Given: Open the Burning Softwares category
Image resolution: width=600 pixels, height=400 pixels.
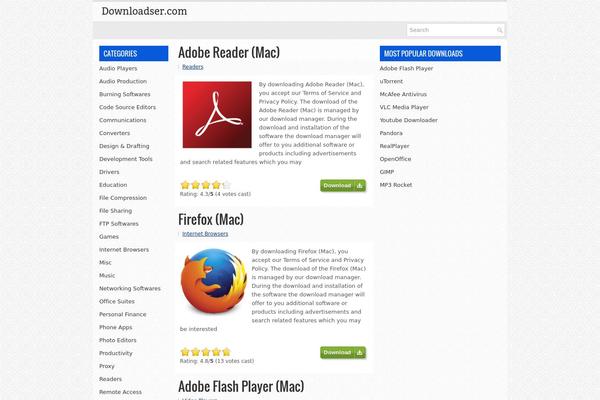Looking at the screenshot, I should point(124,94).
